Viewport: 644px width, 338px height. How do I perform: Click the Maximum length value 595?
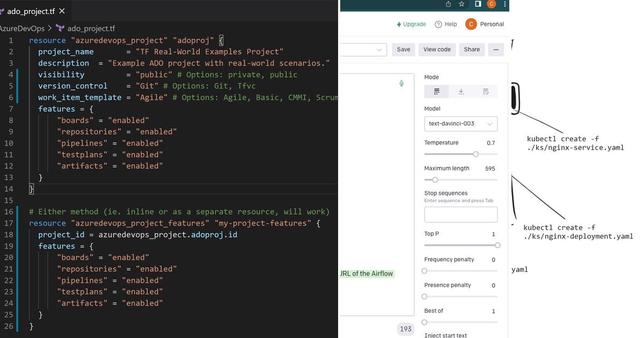(x=490, y=168)
